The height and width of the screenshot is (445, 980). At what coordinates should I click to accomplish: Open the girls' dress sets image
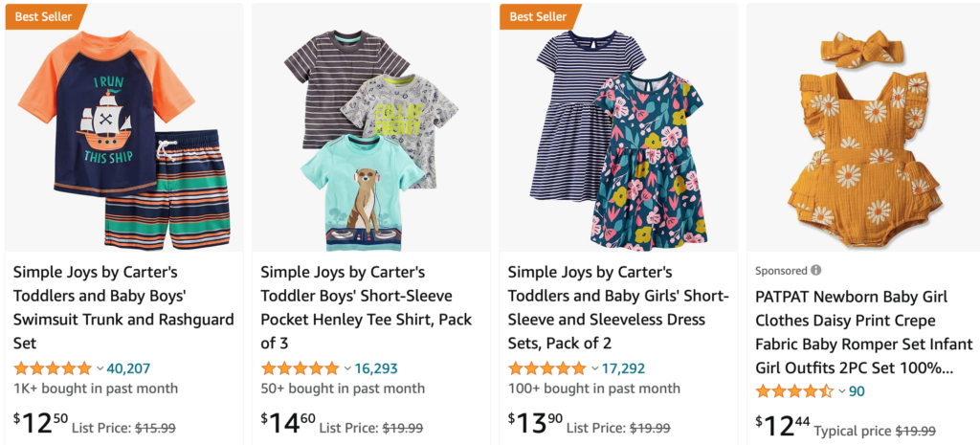(618, 134)
